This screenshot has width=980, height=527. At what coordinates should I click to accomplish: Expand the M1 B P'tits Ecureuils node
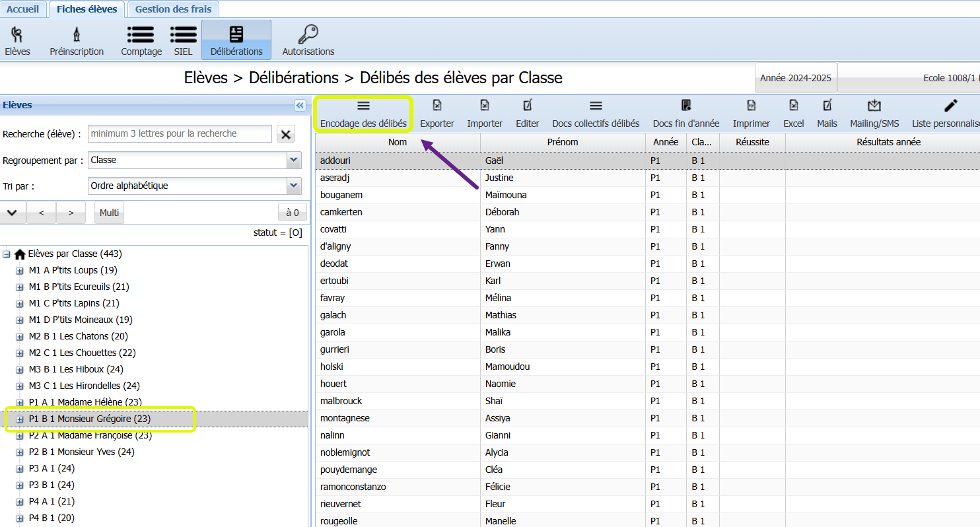tap(19, 287)
